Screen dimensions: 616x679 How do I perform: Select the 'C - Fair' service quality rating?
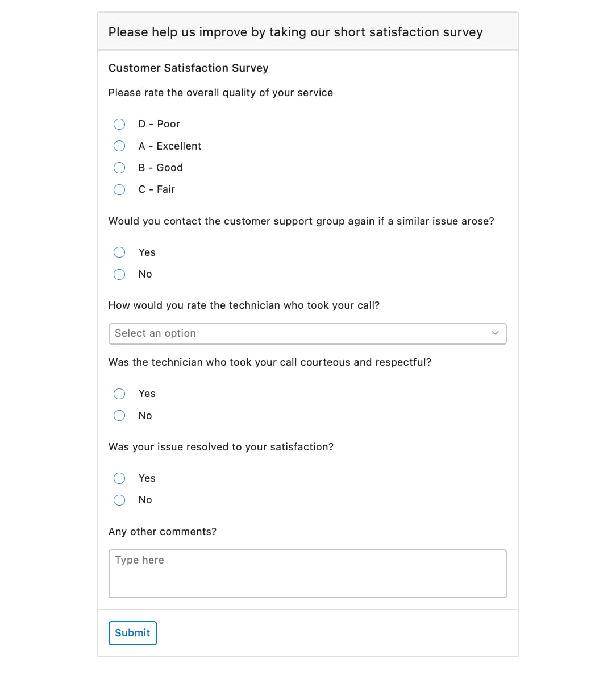(x=119, y=189)
